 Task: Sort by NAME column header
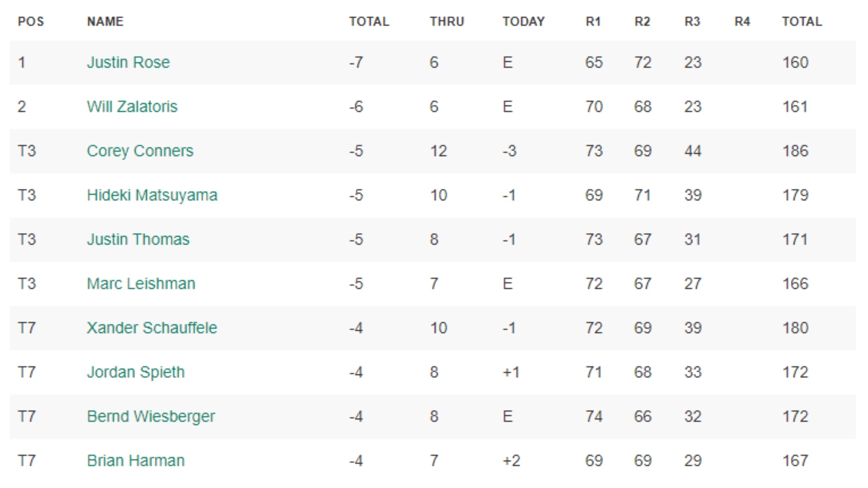tap(105, 21)
